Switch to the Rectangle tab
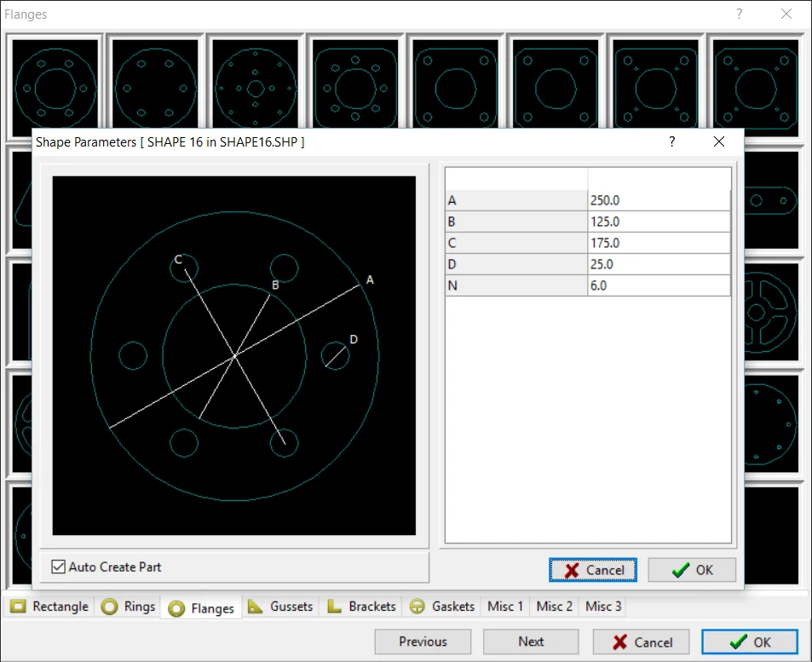 49,606
